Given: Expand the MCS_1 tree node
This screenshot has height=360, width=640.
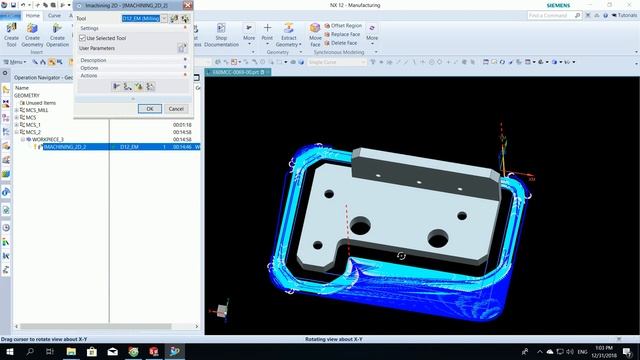Looking at the screenshot, I should (17, 125).
